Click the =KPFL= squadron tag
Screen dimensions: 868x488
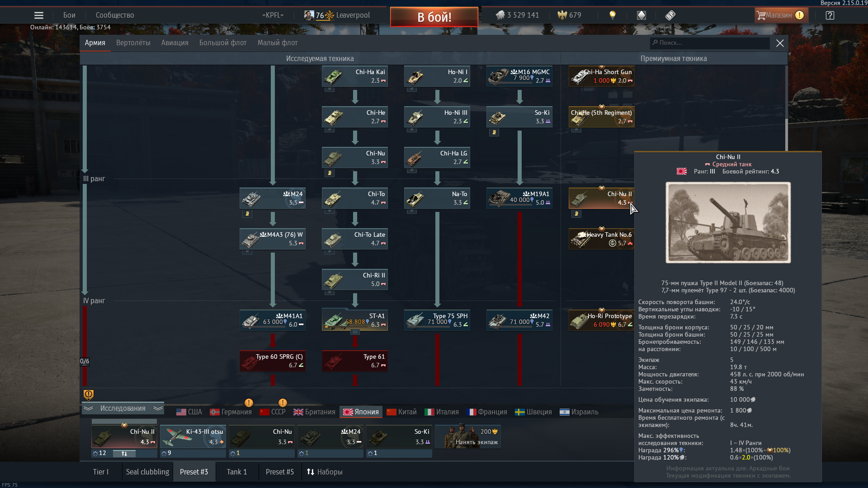coord(273,15)
